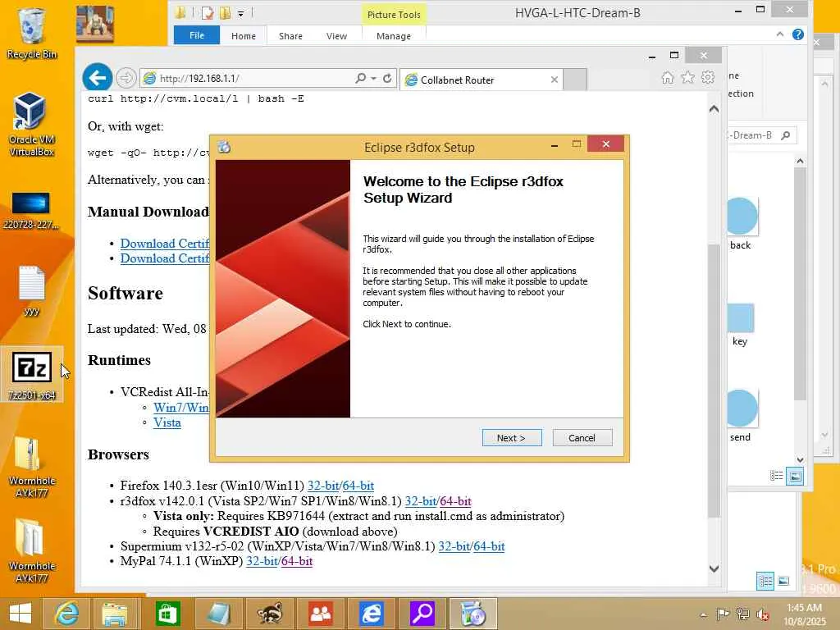Screen dimensions: 840x630
Task: Open Explorer Help question mark icon
Action: pyautogui.click(x=797, y=34)
